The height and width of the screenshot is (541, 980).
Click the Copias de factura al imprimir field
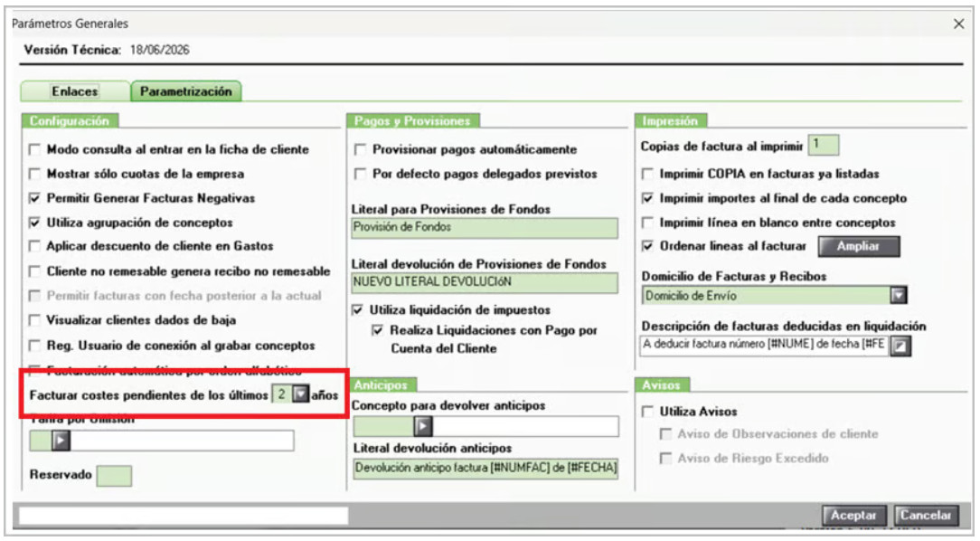point(823,145)
